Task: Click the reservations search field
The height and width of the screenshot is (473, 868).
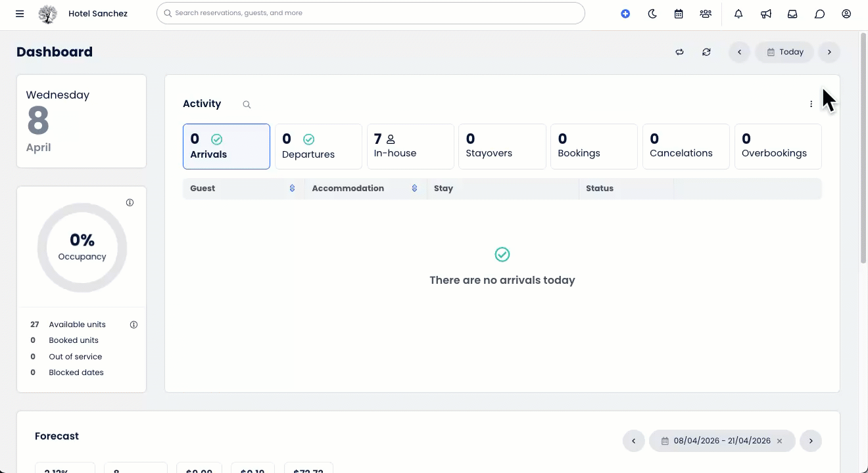Action: point(371,13)
